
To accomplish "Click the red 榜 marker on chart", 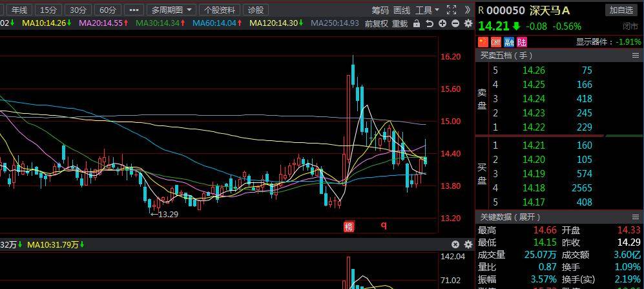I will pos(349,226).
